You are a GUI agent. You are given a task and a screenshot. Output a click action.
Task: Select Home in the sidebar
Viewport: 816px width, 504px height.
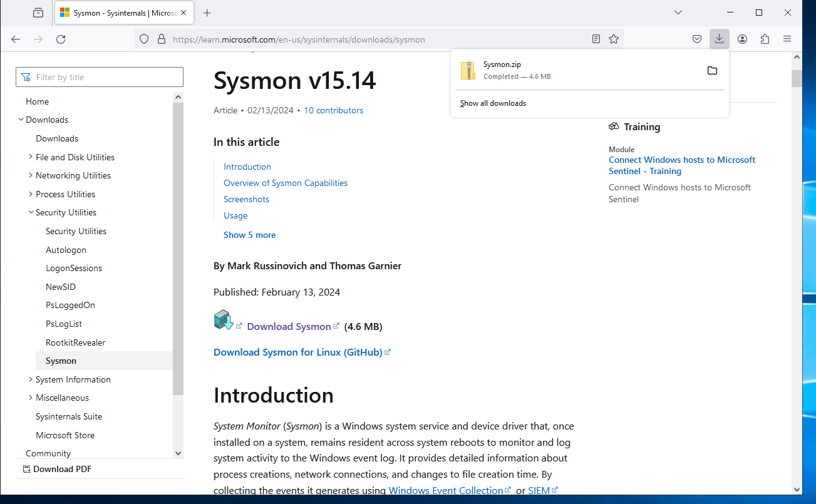(x=37, y=101)
